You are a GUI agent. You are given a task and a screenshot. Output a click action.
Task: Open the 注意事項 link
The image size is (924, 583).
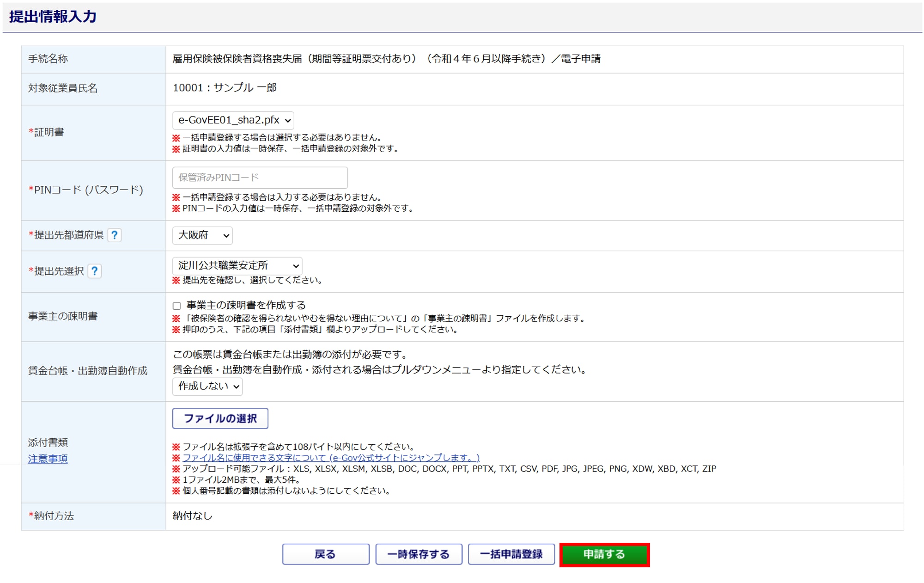coord(48,459)
